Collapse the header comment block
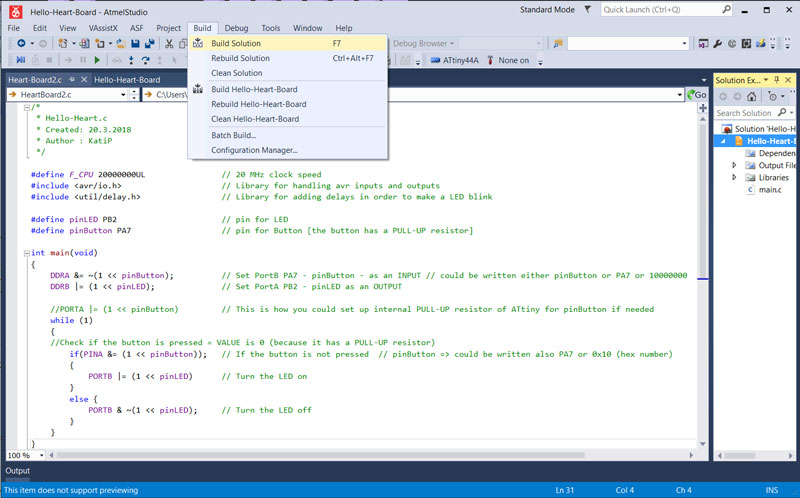The image size is (800, 498). (27, 107)
